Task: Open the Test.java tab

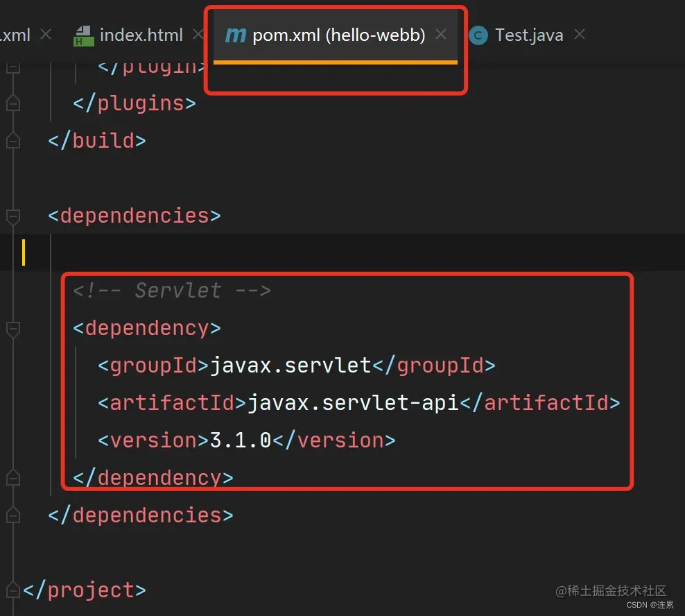Action: pyautogui.click(x=529, y=35)
